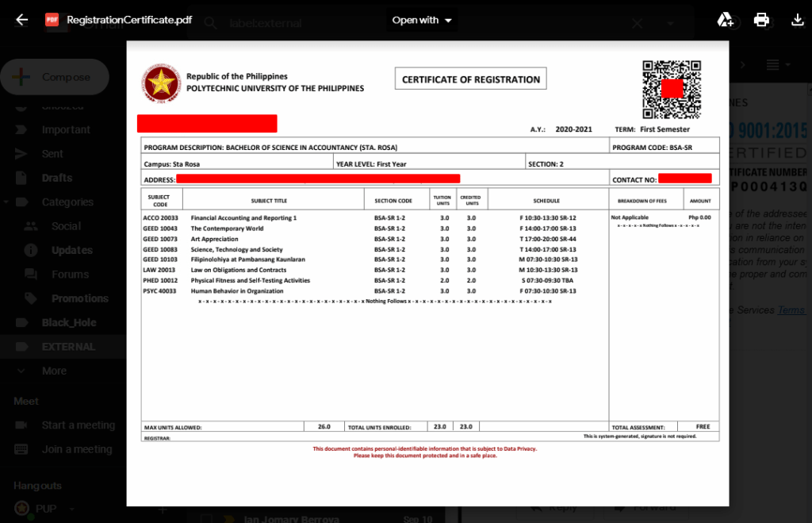This screenshot has width=812, height=523.
Task: Click the back arrow to close preview
Action: (x=21, y=20)
